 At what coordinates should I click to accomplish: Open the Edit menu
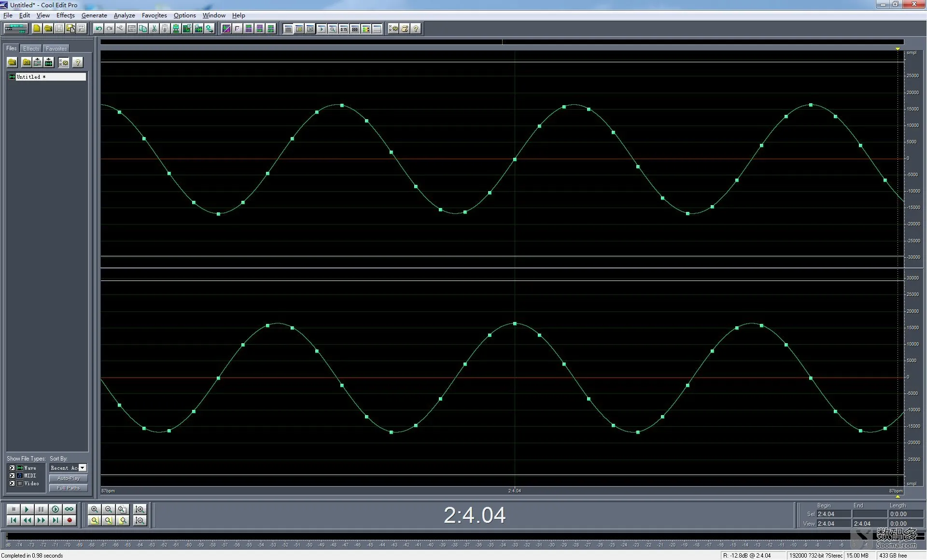click(x=24, y=15)
